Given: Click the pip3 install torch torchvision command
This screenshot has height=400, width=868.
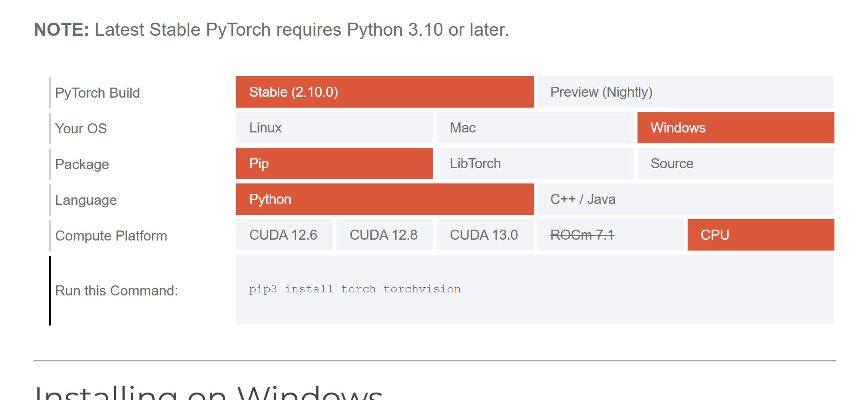Looking at the screenshot, I should [355, 289].
